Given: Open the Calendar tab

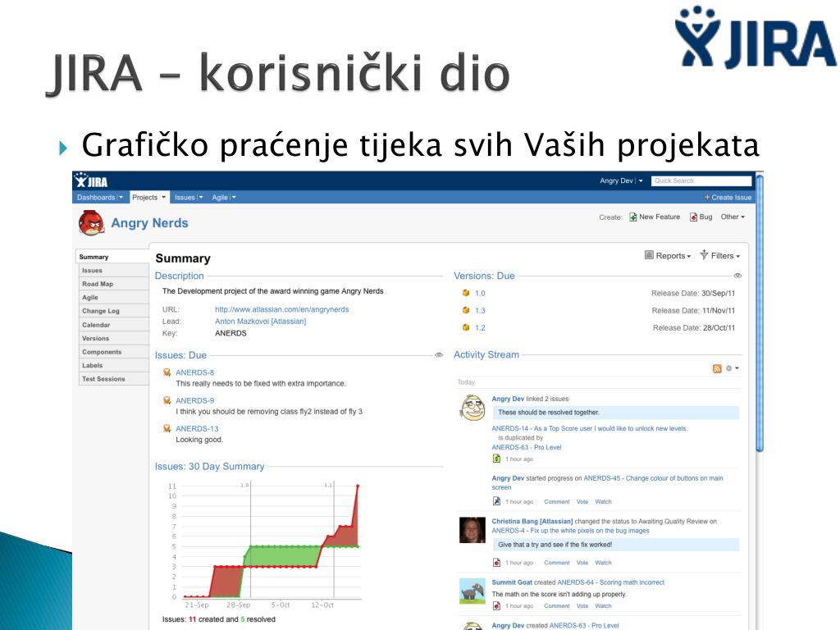Looking at the screenshot, I should tap(113, 325).
